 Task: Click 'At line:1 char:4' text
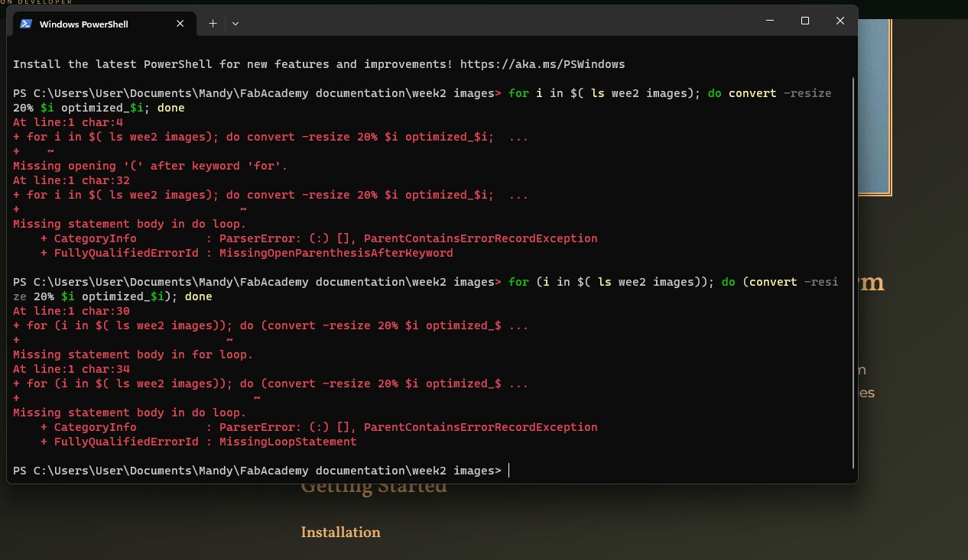click(68, 122)
